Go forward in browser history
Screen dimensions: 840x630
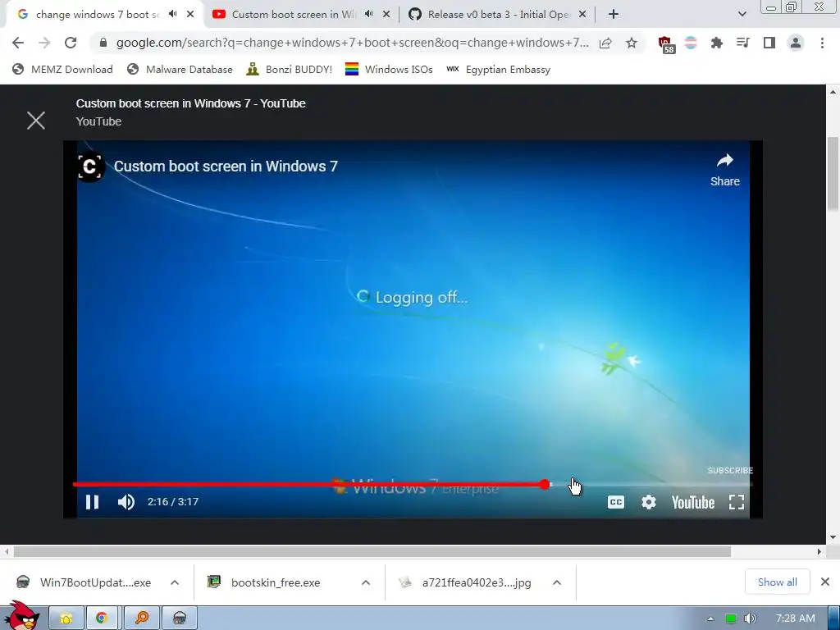[44, 43]
